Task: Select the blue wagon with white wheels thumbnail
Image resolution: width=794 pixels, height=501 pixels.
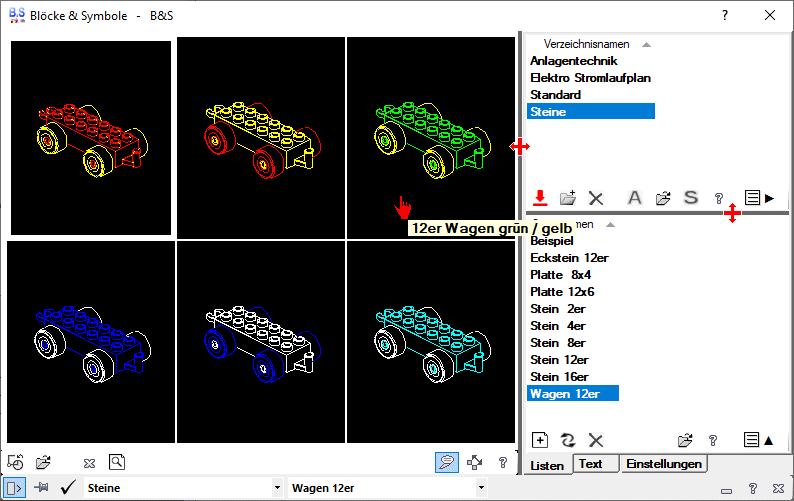Action: tap(91, 342)
